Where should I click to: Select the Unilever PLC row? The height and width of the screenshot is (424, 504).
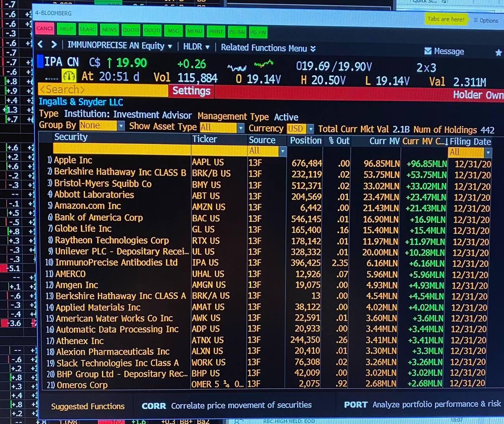click(269, 252)
